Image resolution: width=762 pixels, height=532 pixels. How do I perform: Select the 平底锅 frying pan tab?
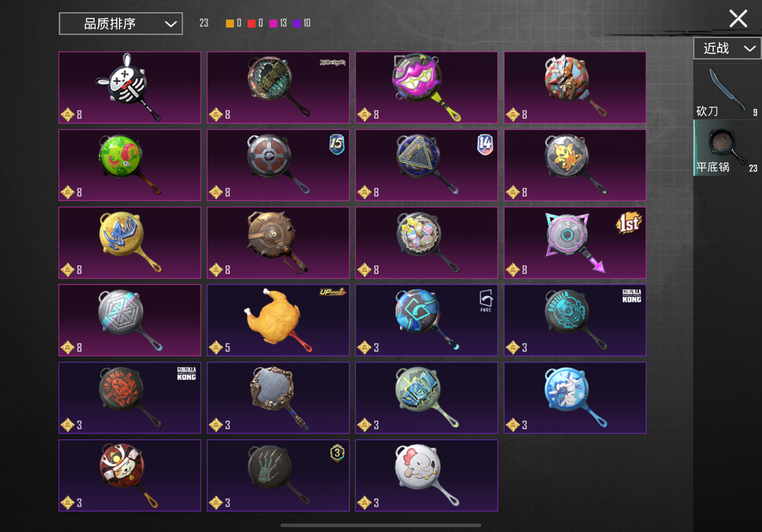coord(727,148)
